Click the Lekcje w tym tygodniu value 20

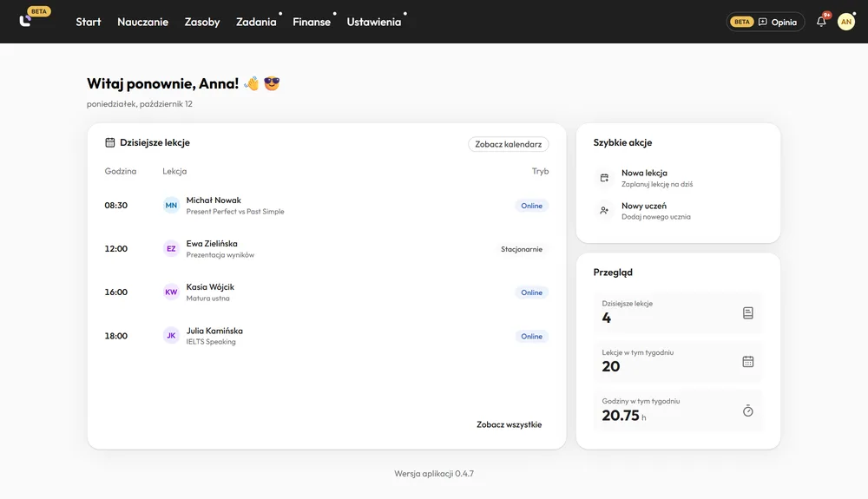click(610, 366)
